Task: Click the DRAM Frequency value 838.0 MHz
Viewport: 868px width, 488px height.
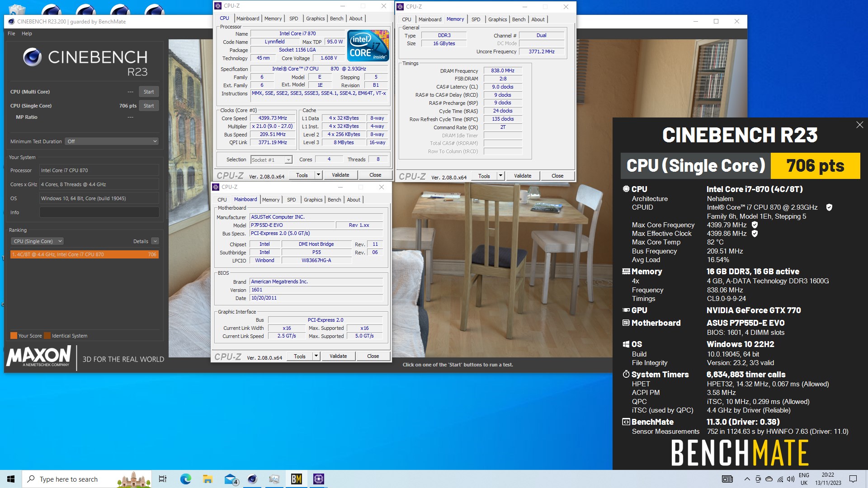Action: (503, 70)
